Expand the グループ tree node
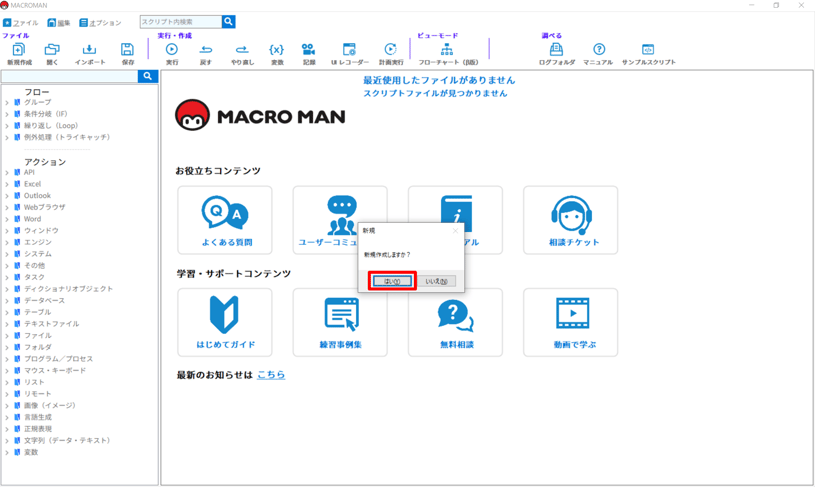Image resolution: width=815 pixels, height=487 pixels. pos(7,102)
